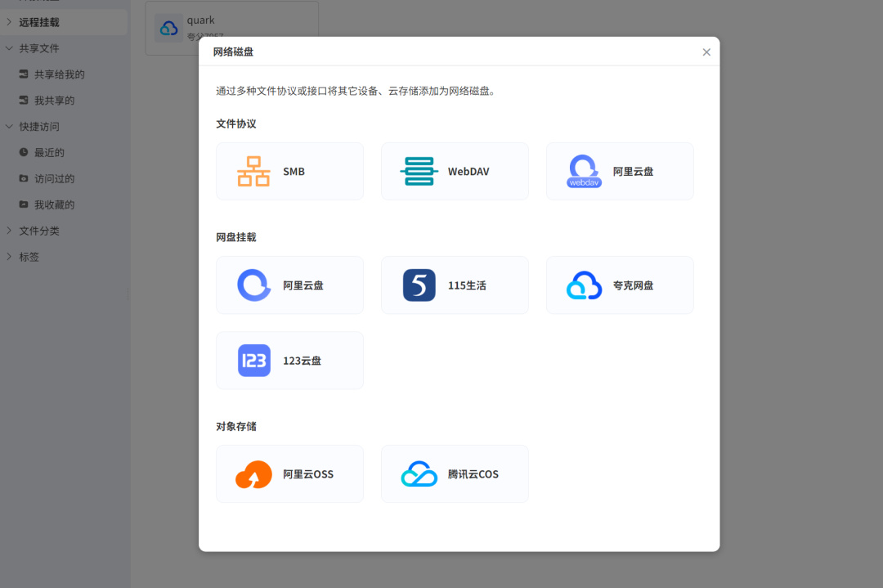Choose the 阿里云OSS label
Image resolution: width=883 pixels, height=588 pixels.
point(308,474)
